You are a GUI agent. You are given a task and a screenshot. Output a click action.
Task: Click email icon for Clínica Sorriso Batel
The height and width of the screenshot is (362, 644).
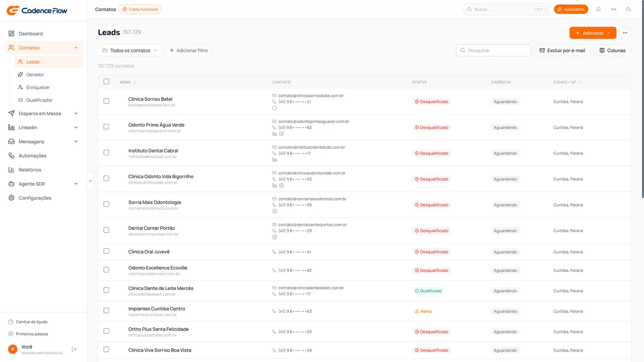click(275, 96)
